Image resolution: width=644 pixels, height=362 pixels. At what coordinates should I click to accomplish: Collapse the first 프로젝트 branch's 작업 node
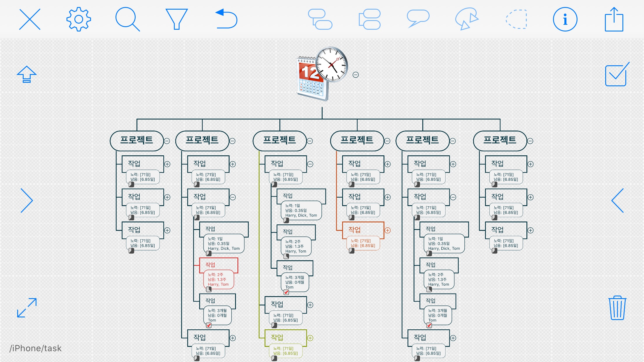click(168, 164)
